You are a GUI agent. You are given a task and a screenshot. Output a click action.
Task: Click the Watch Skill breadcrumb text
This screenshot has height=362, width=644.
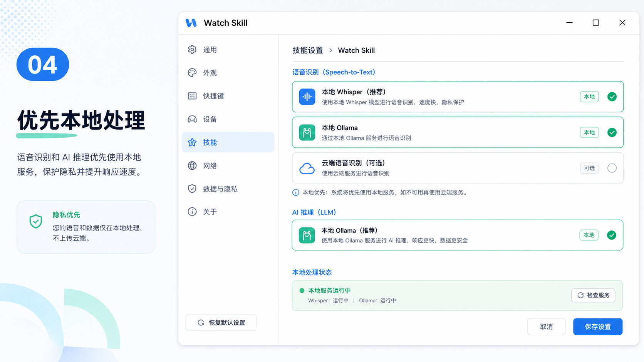356,50
